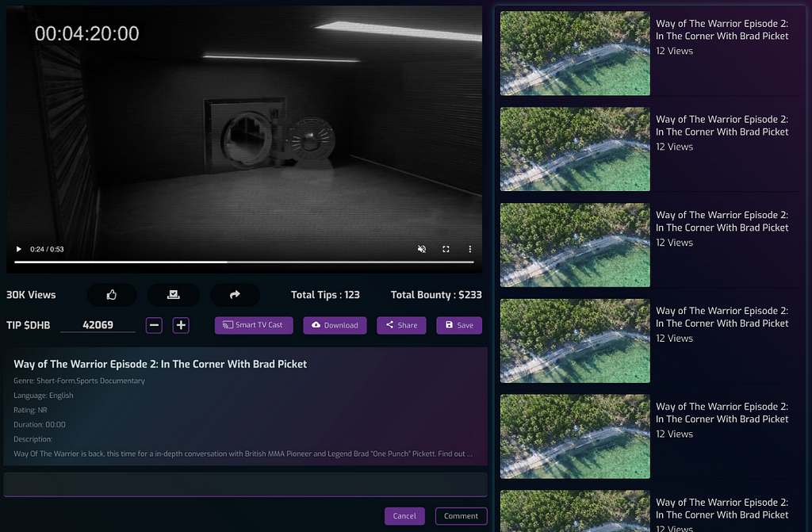Click the third sidebar video title text
The image size is (812, 532).
[722, 222]
